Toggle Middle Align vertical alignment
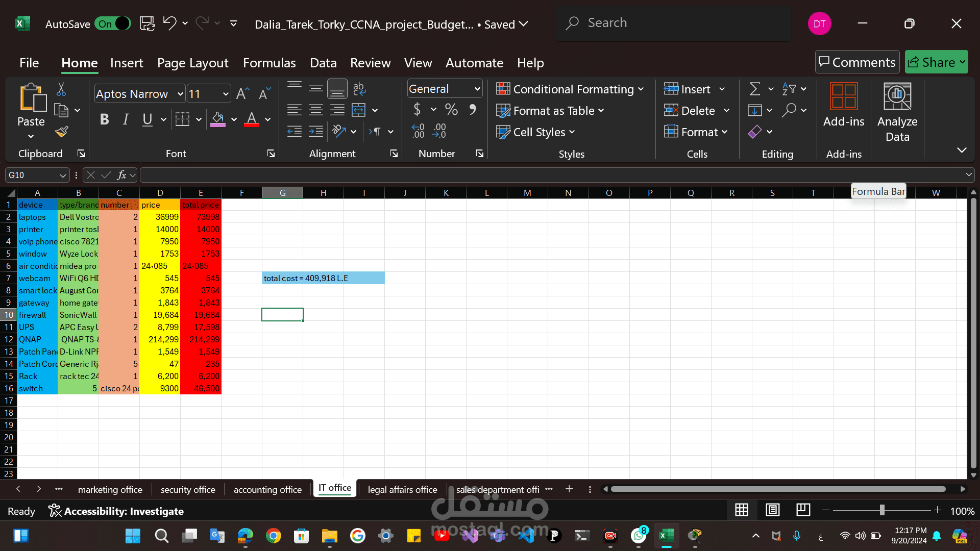 316,89
